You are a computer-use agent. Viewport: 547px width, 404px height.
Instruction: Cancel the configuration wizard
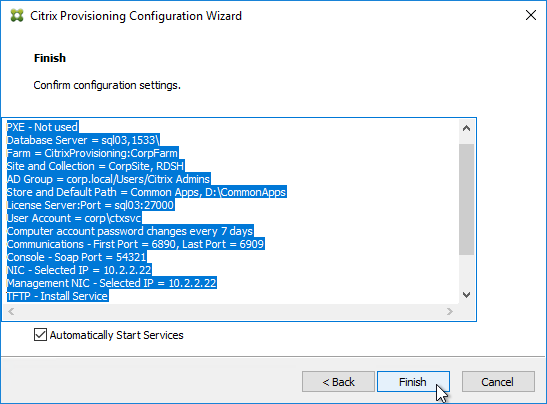pos(498,382)
